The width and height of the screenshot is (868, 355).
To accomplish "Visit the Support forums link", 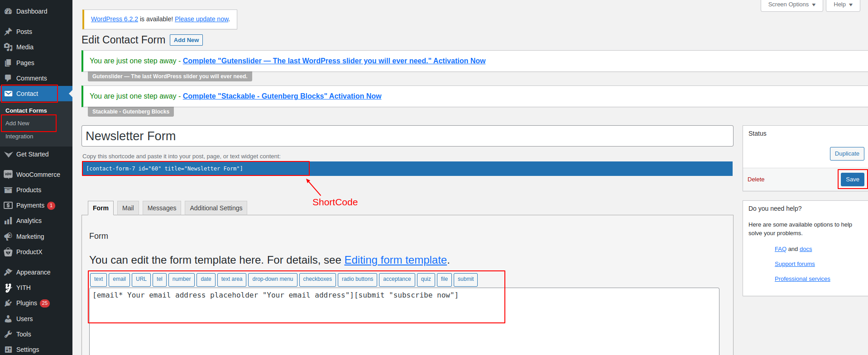I will click(x=795, y=264).
